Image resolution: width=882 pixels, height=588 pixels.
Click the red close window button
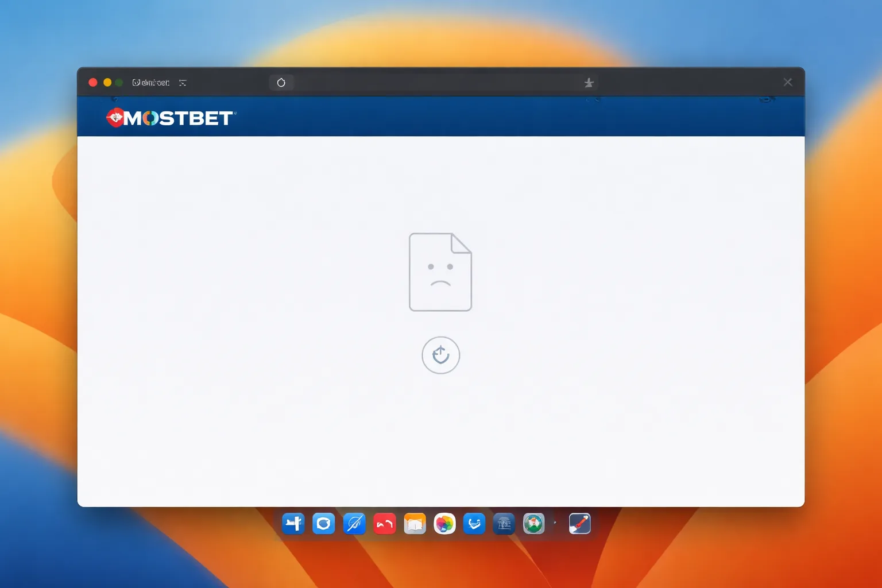point(93,83)
